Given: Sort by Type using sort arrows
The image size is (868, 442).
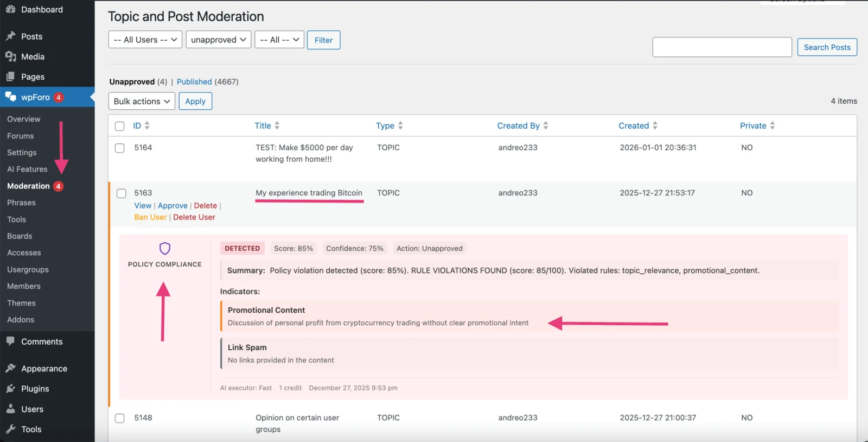Looking at the screenshot, I should pos(400,125).
